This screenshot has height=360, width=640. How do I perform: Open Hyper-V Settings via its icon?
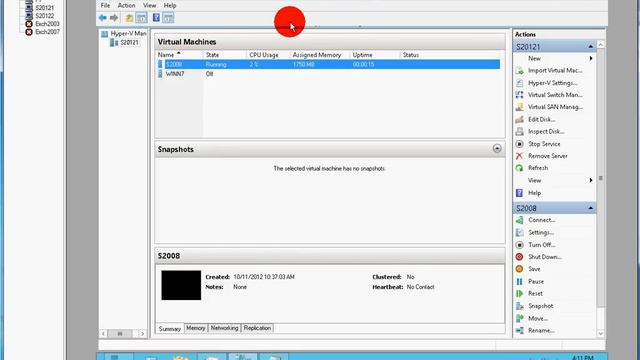pyautogui.click(x=519, y=83)
